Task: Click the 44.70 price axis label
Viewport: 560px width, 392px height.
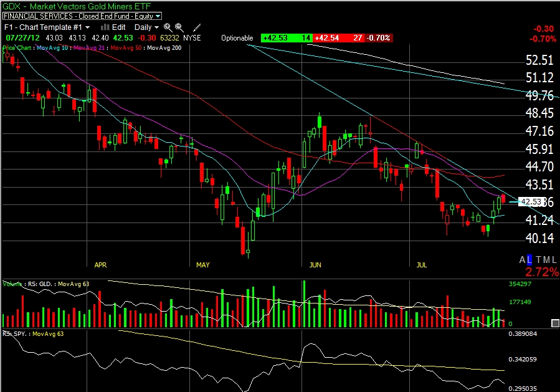Action: (539, 166)
